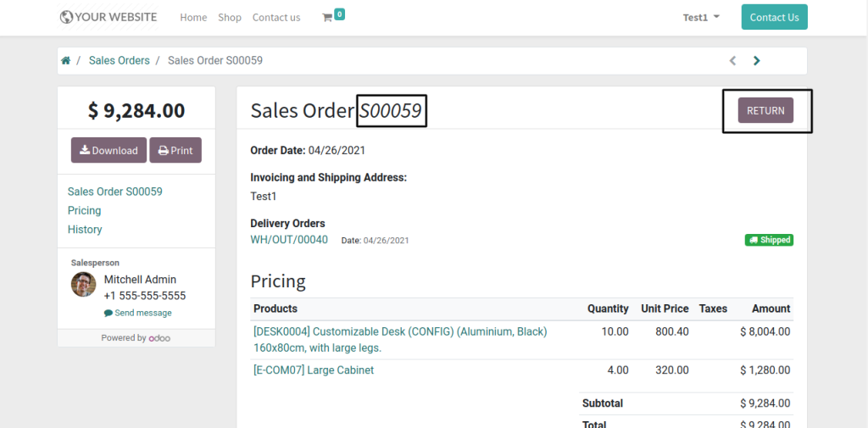This screenshot has width=868, height=428.
Task: Open Customizable Desk product link
Action: [400, 340]
